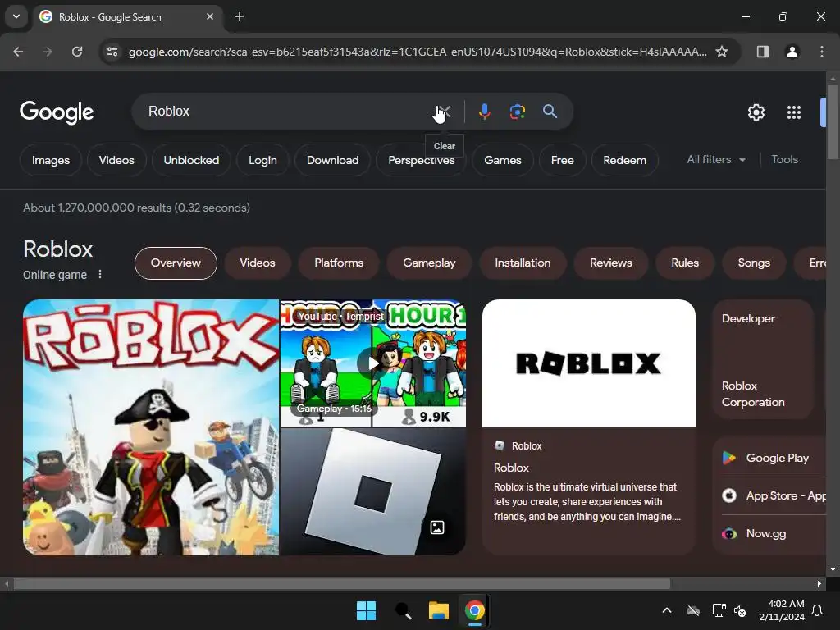The width and height of the screenshot is (840, 630).
Task: Open Windows Start menu
Action: (x=367, y=610)
